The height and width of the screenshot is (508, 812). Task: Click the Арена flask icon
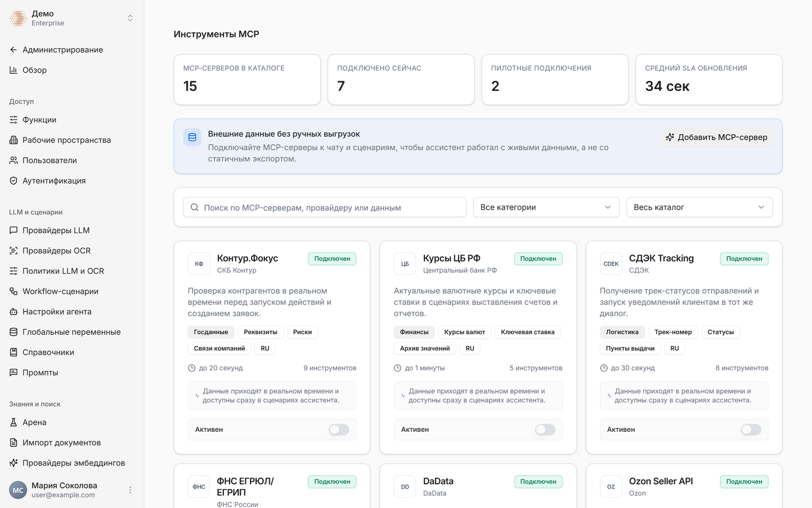coord(14,423)
